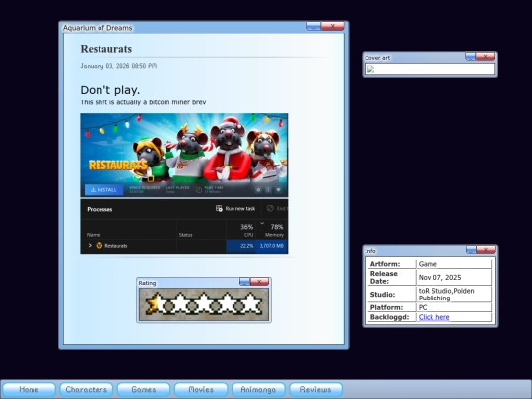Minimize the Cover art window
The height and width of the screenshot is (399, 532).
point(470,57)
